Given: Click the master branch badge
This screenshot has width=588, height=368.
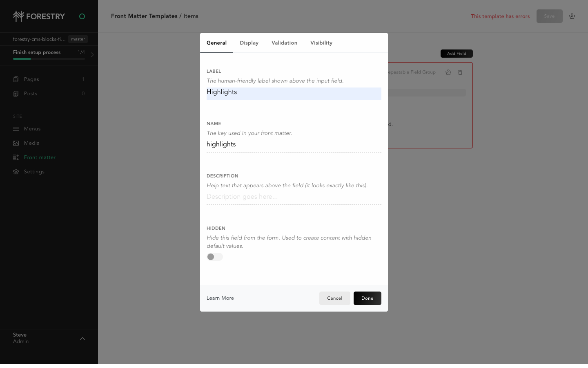Looking at the screenshot, I should pos(78,39).
